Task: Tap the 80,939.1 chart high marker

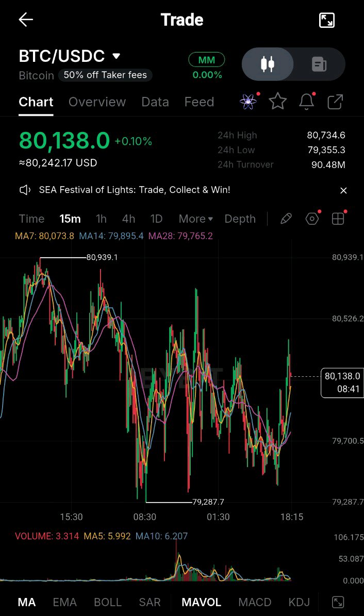Action: point(102,257)
